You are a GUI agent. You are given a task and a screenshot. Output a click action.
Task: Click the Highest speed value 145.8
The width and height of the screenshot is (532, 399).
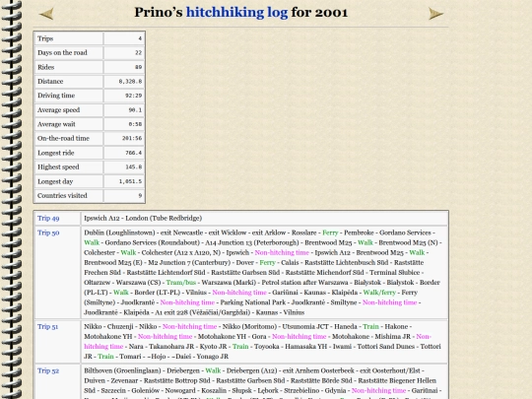pyautogui.click(x=133, y=167)
